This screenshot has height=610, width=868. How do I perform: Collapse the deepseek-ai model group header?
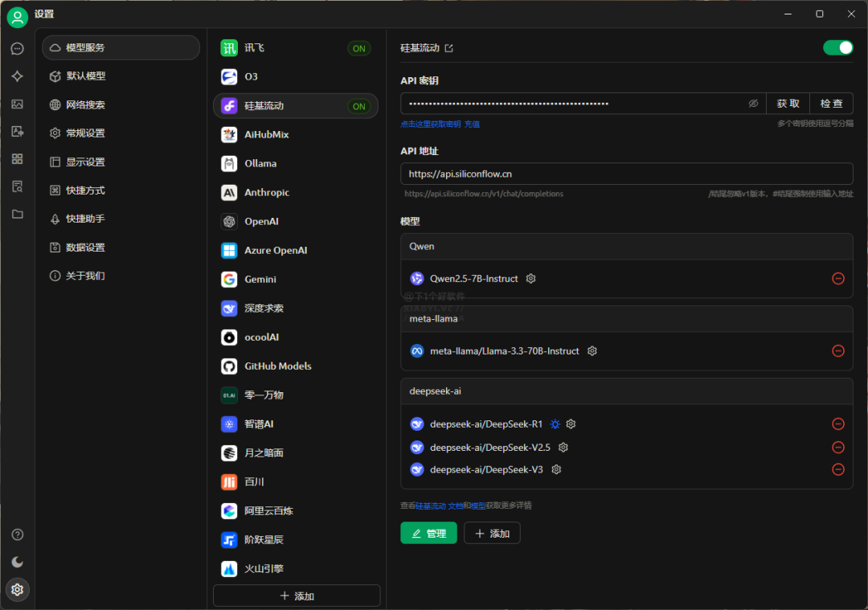[x=627, y=391]
